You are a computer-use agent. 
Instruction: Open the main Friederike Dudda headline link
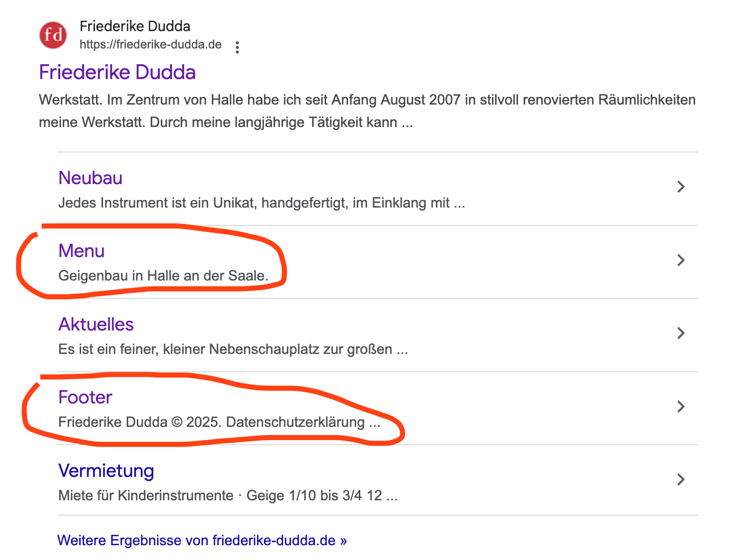[117, 72]
